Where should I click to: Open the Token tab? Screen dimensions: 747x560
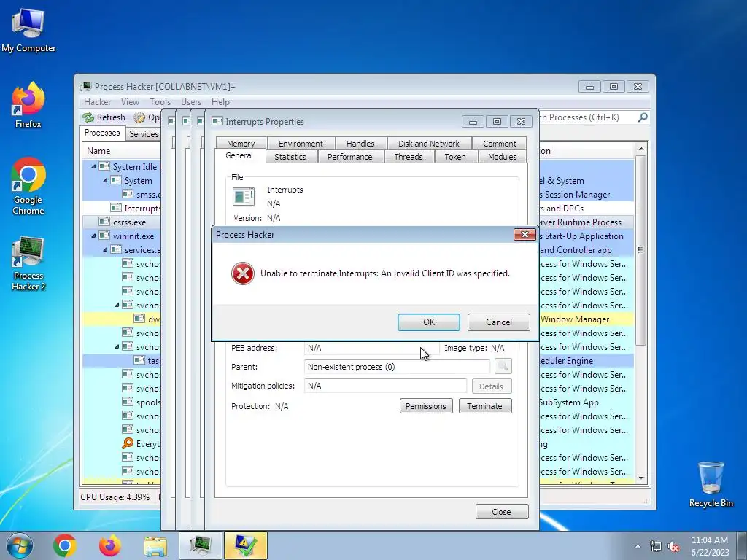[455, 157]
